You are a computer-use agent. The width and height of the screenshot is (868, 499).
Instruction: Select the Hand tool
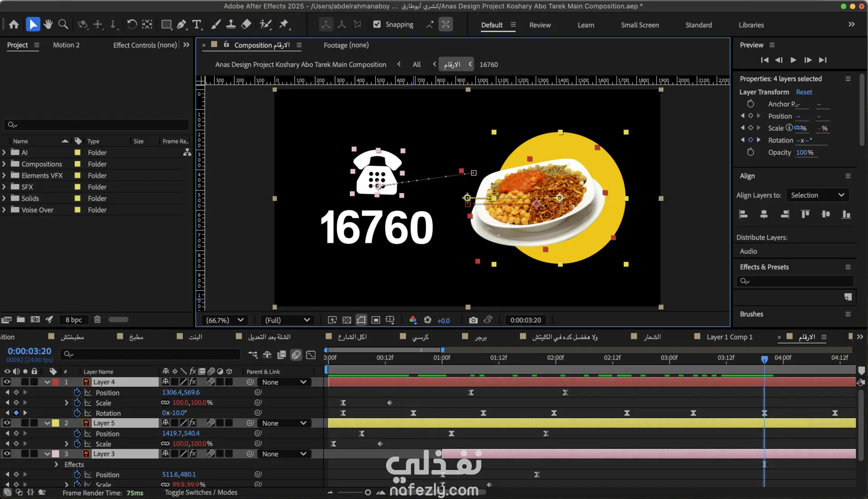click(x=48, y=24)
